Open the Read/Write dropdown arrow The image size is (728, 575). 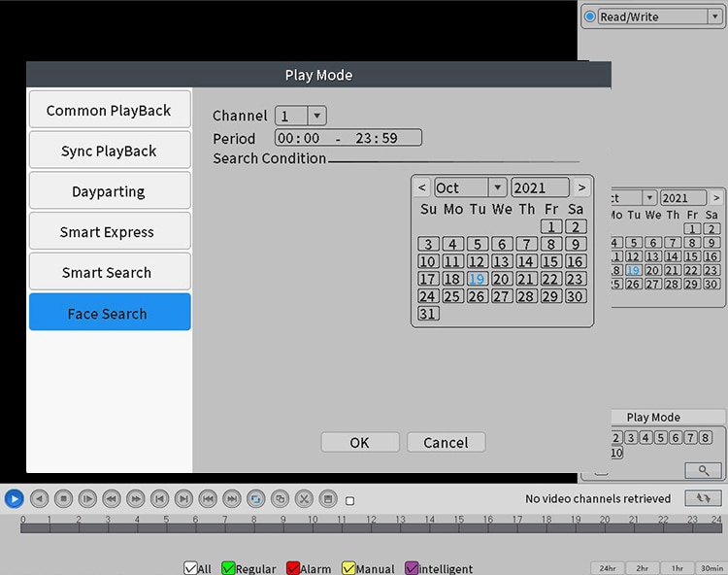(715, 17)
